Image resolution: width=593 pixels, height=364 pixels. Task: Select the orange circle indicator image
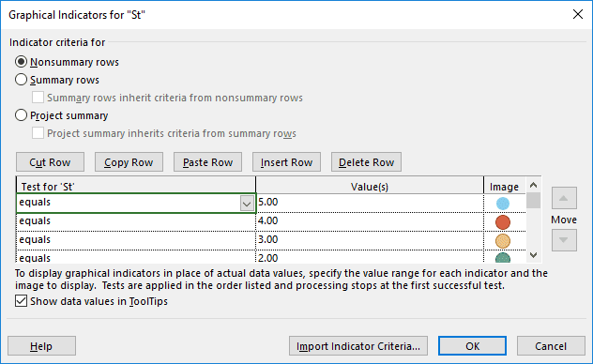click(x=503, y=241)
